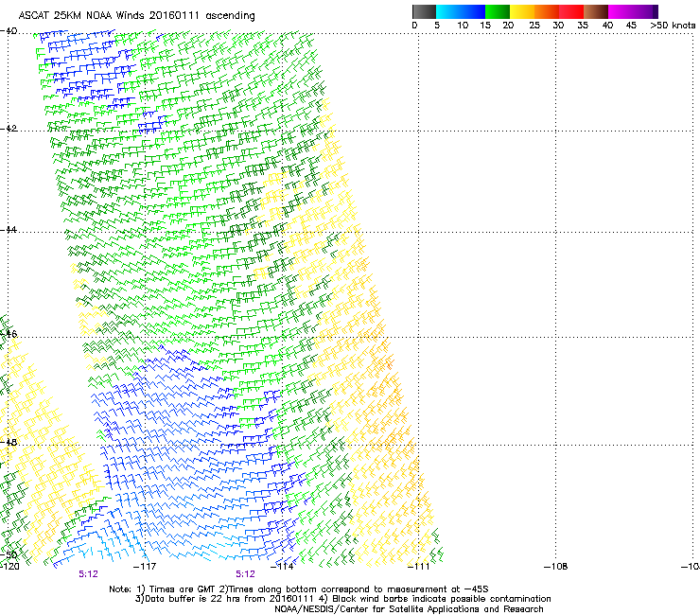Click the '10' legend tick label
Viewport: 700px width, 615px height.
click(463, 26)
